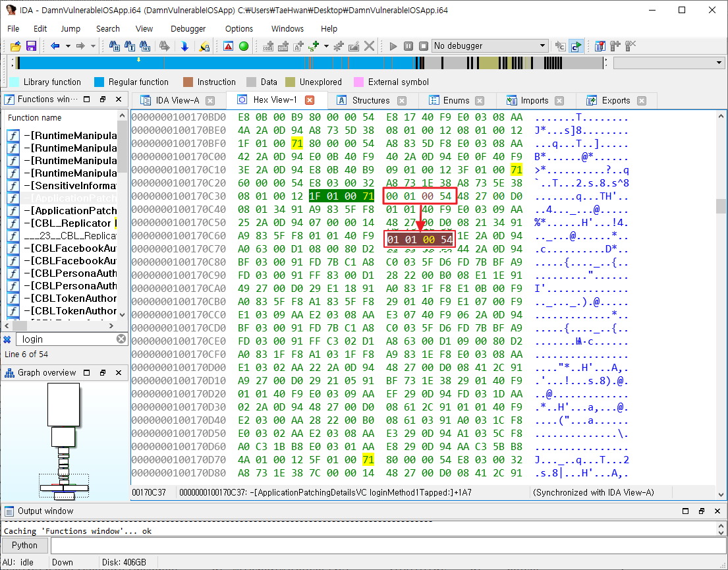Open the empty combo box right of navigation band
The height and width of the screenshot is (570, 728).
pyautogui.click(x=669, y=63)
